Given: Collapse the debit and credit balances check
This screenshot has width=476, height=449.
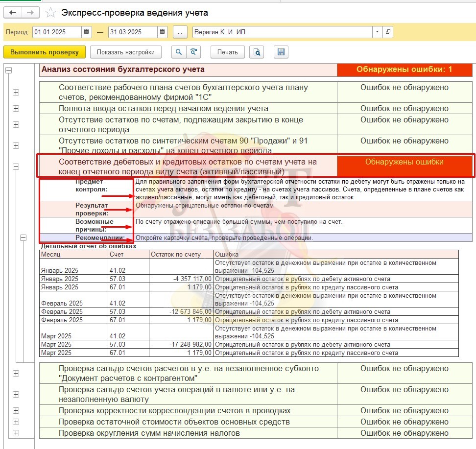Looking at the screenshot, I should (x=16, y=167).
